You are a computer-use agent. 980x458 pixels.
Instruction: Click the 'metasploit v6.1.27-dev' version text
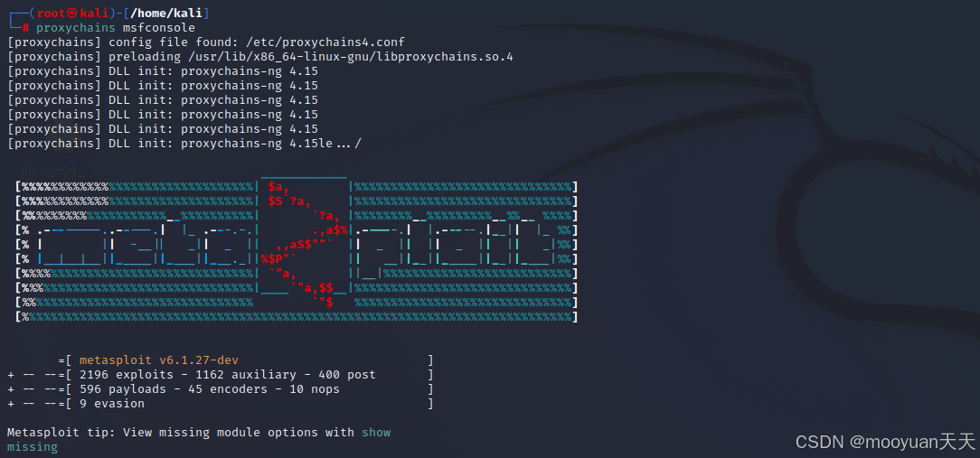pyautogui.click(x=159, y=360)
